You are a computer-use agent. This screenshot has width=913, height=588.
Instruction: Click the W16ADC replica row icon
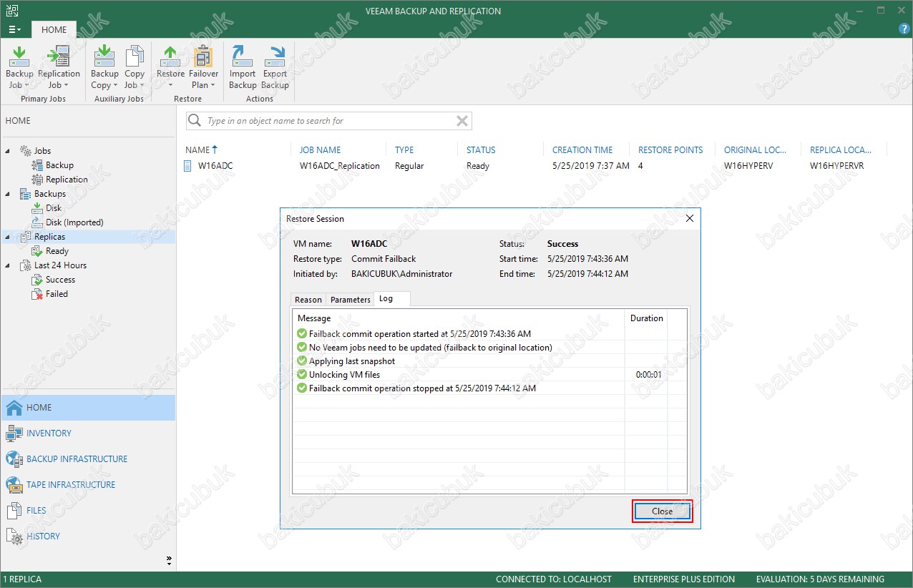(x=188, y=166)
